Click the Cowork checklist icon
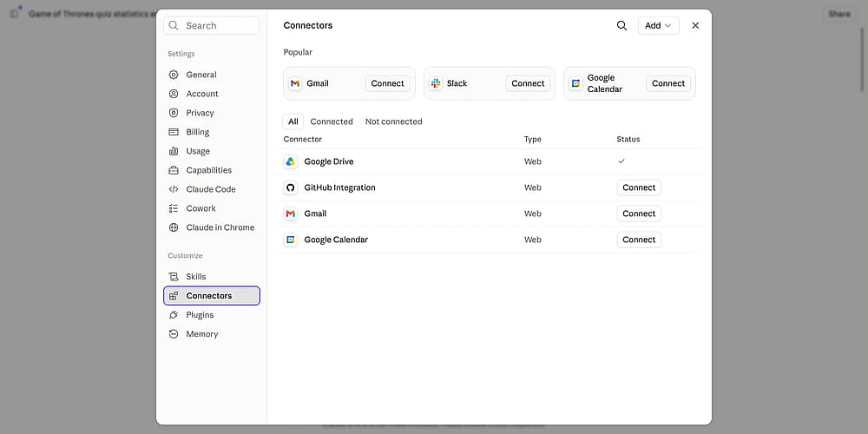The height and width of the screenshot is (434, 868). pyautogui.click(x=174, y=208)
